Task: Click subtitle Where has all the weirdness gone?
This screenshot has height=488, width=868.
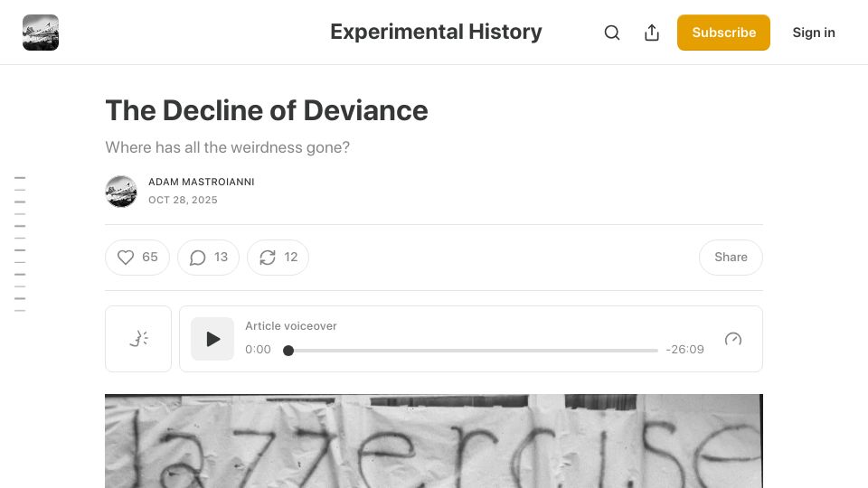Action: [x=228, y=147]
